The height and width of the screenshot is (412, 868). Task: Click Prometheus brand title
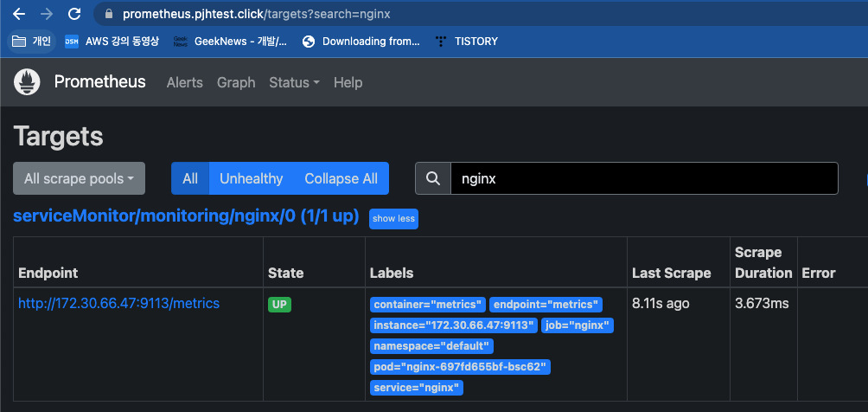pyautogui.click(x=99, y=82)
